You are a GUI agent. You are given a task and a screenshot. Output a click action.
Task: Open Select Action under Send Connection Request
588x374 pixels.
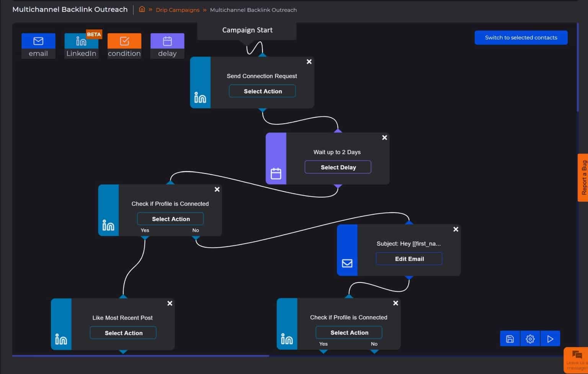click(262, 91)
